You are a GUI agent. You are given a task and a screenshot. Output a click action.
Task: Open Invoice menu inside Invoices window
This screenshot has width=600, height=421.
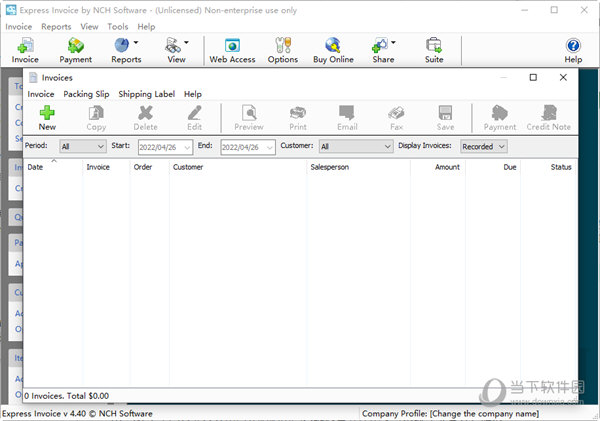[x=41, y=94]
